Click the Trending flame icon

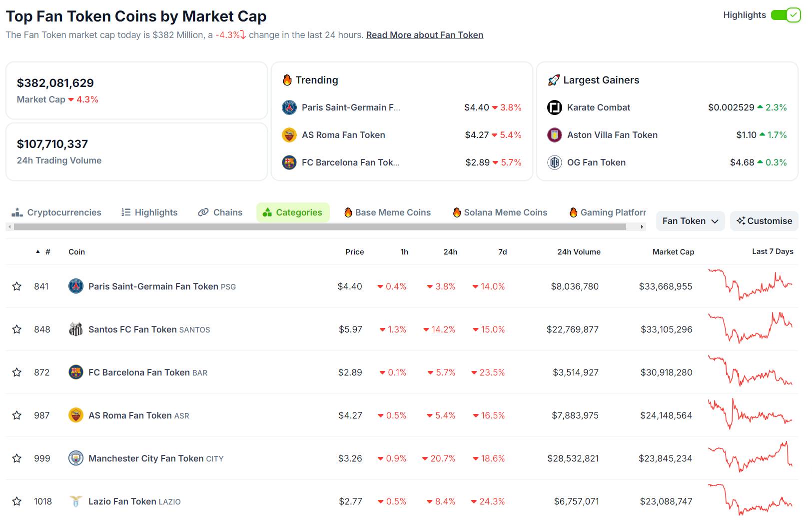tap(287, 80)
